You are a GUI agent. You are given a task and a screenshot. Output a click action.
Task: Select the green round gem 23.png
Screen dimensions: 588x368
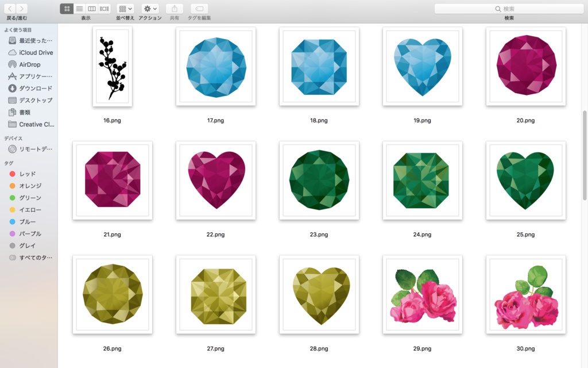coord(319,180)
